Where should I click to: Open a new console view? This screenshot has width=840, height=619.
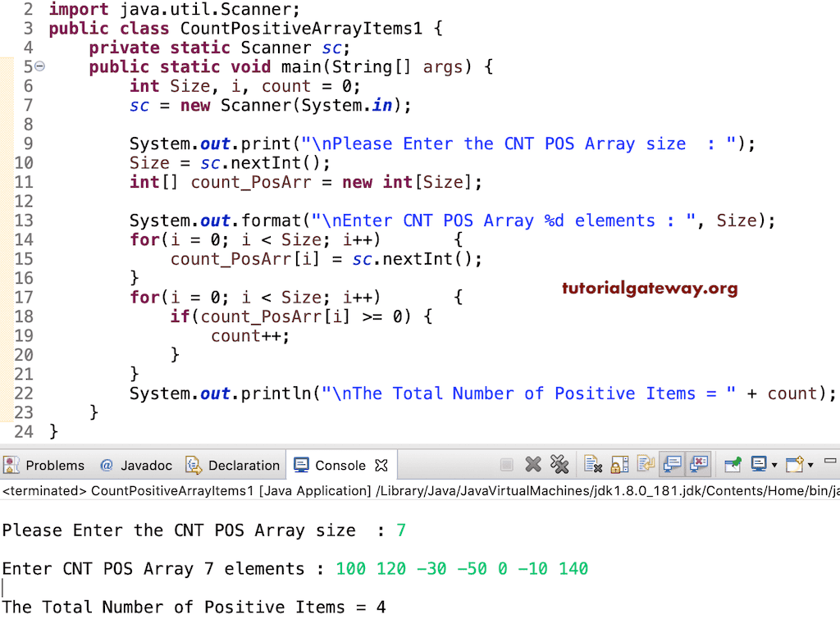click(794, 465)
